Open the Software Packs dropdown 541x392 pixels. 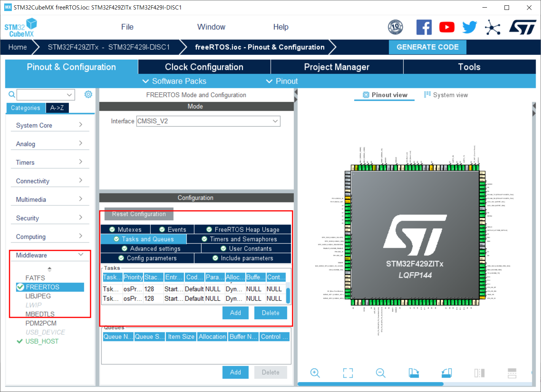pos(174,81)
